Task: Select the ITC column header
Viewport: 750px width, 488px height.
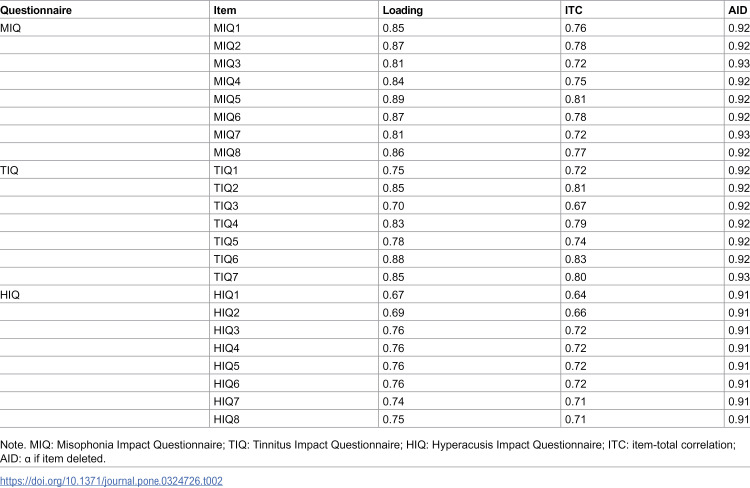Action: 574,10
